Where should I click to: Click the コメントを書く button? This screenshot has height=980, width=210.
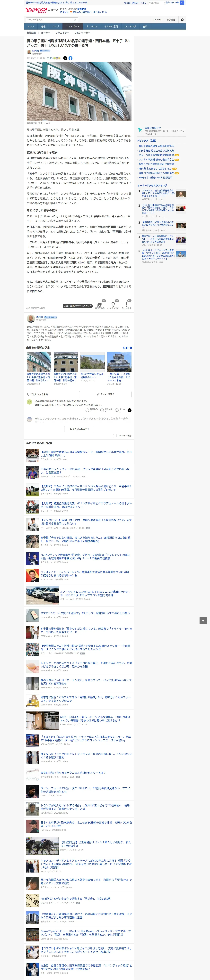point(105,394)
